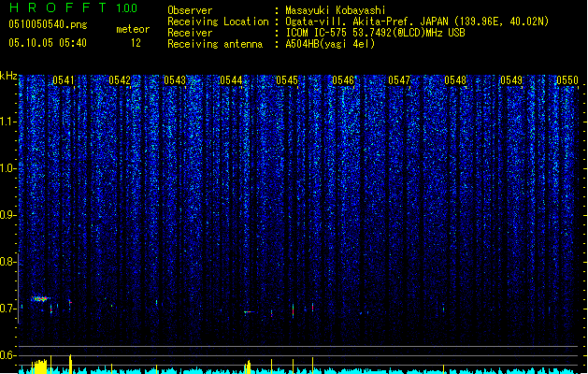Select the file name 0510050540.png
588x374 pixels.
[x=48, y=24]
